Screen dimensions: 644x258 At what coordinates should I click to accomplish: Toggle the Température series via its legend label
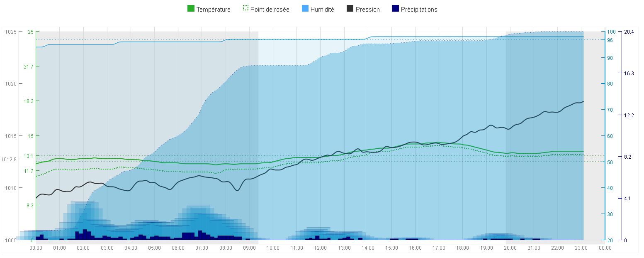pos(213,10)
